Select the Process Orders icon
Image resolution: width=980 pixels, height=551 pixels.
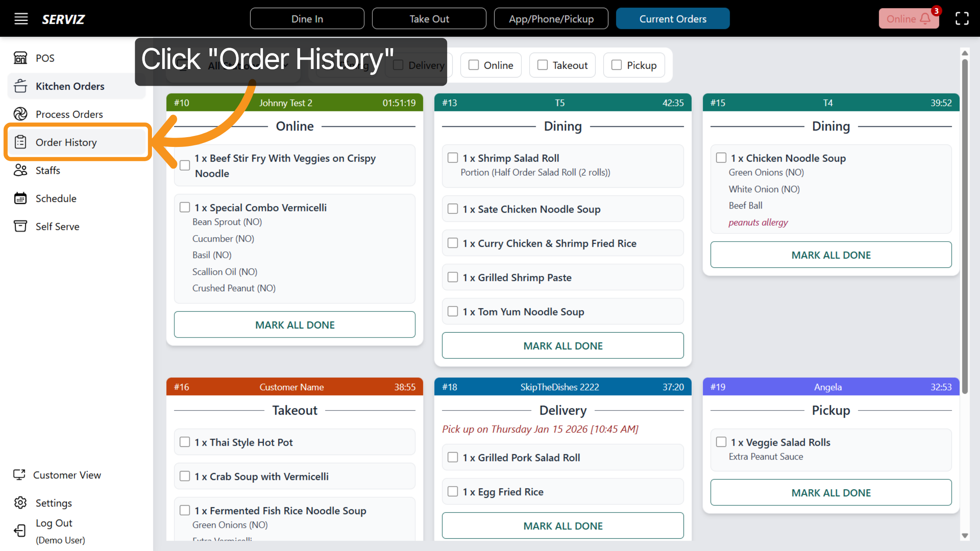point(21,114)
